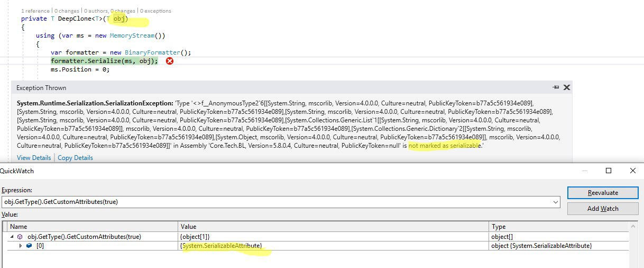Pin the Exception Thrown popup

click(556, 87)
